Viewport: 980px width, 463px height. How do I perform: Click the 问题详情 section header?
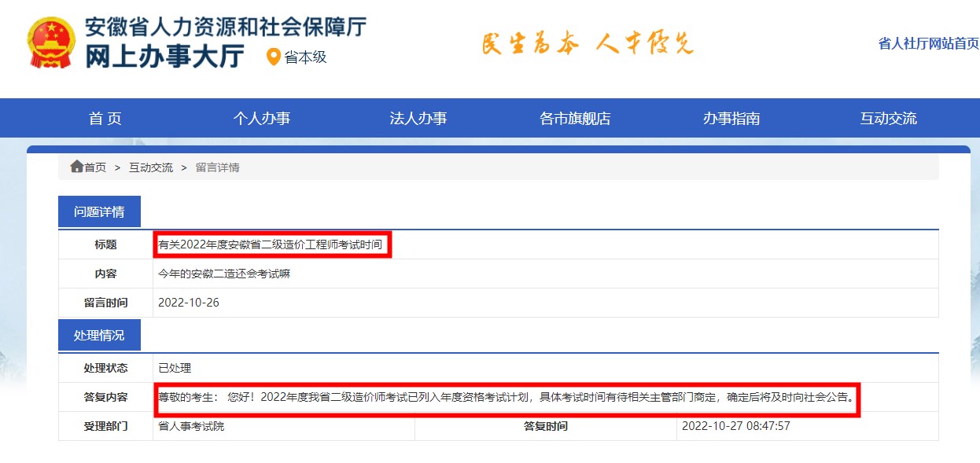coord(100,211)
